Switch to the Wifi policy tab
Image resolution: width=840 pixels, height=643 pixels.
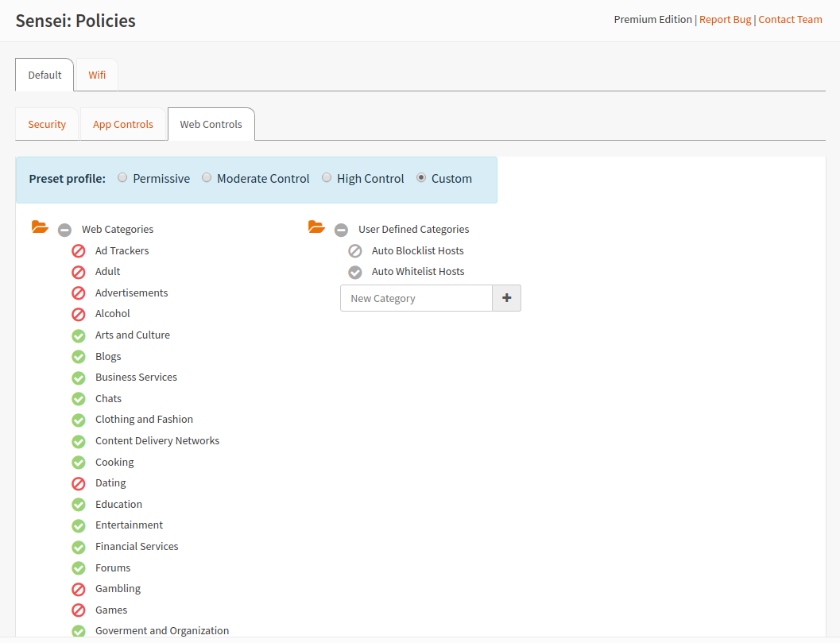point(97,75)
